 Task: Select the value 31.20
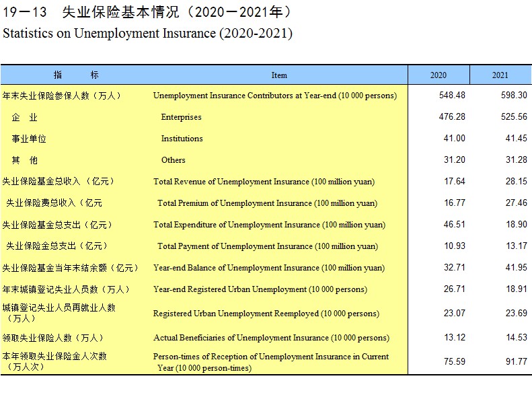point(454,160)
